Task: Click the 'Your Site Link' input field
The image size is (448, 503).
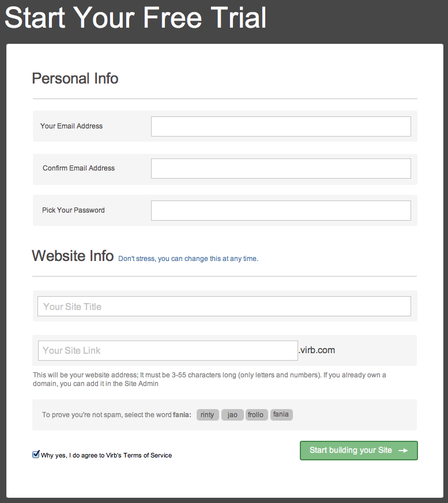Action: click(167, 350)
